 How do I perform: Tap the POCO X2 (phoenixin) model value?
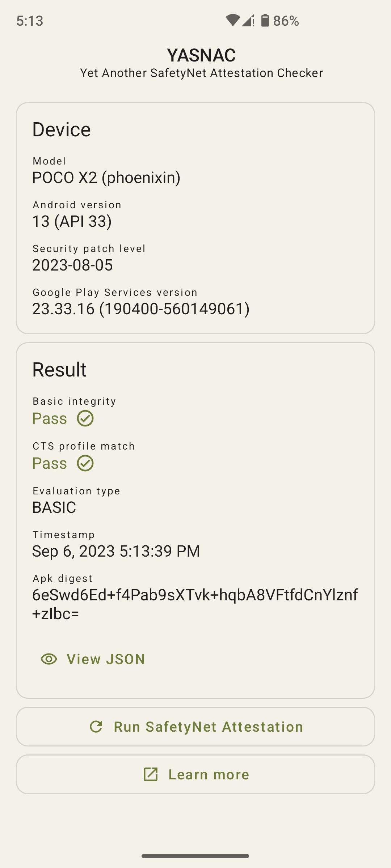click(x=106, y=178)
